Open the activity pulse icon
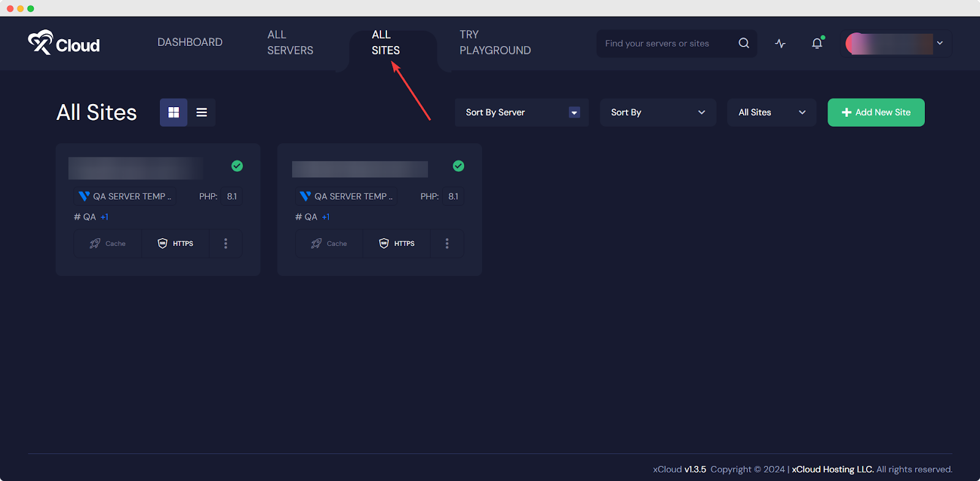 [780, 43]
